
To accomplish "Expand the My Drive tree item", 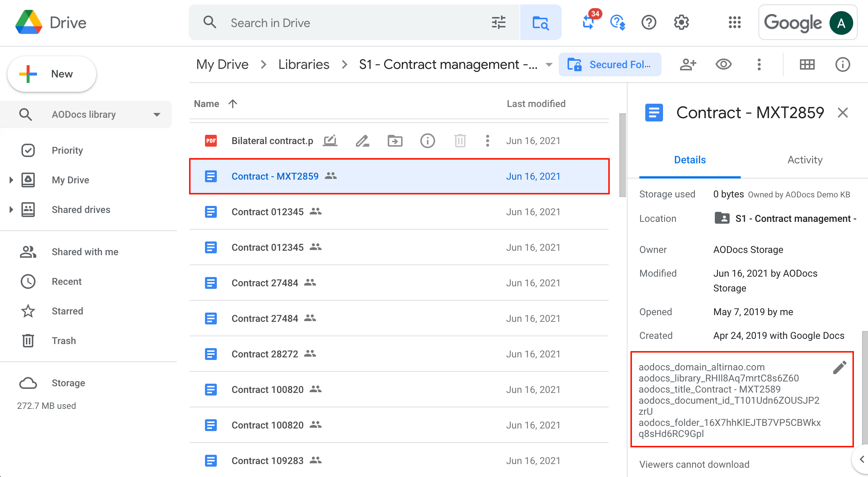I will 12,180.
